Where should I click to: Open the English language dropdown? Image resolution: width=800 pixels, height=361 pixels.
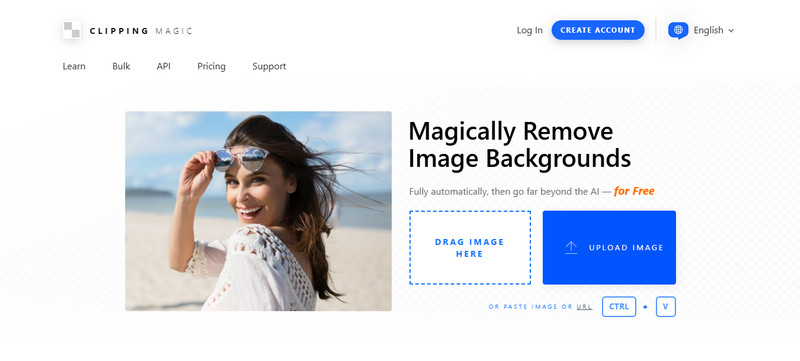(713, 31)
